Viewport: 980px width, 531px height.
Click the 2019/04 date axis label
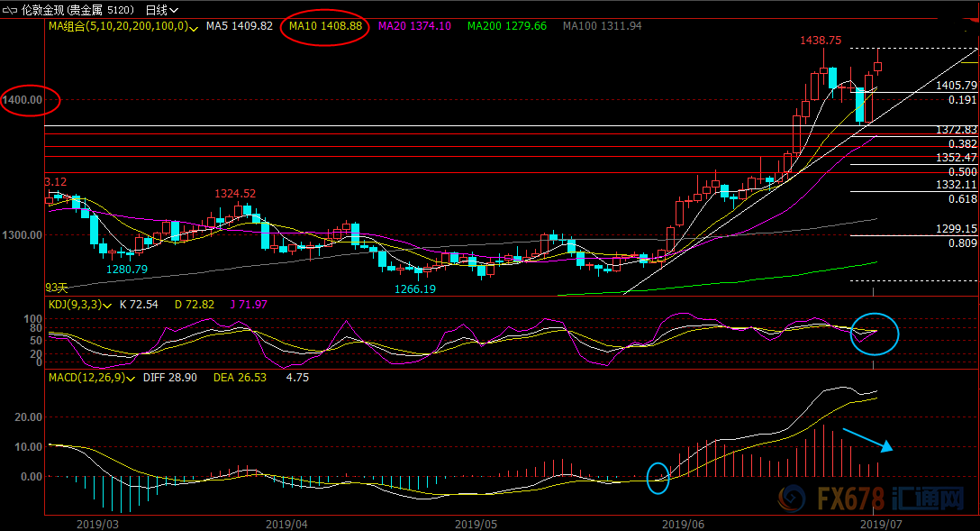click(286, 524)
